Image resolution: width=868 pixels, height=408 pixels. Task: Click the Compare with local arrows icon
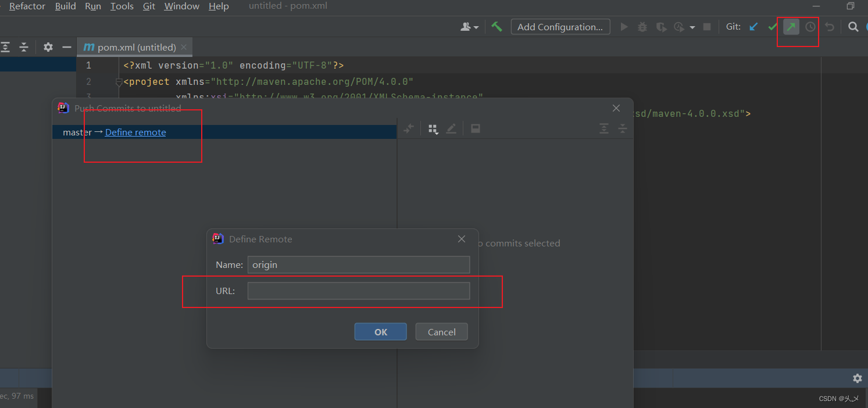click(409, 128)
